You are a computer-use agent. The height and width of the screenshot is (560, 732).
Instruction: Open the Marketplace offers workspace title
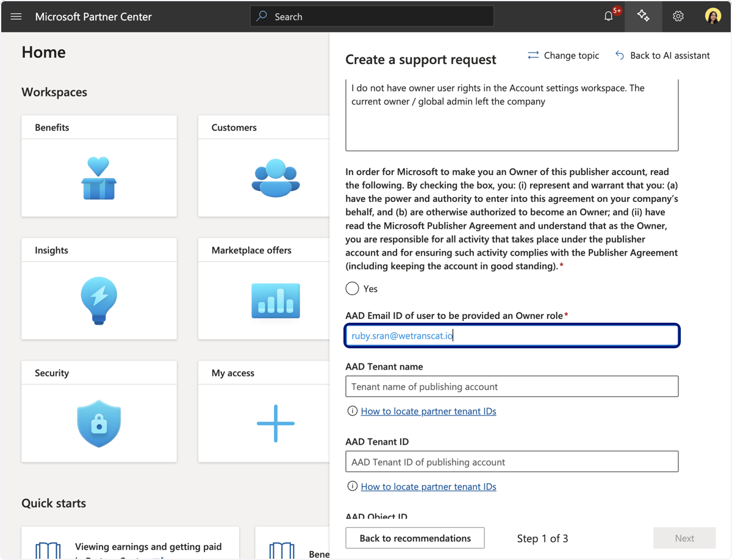pyautogui.click(x=251, y=250)
